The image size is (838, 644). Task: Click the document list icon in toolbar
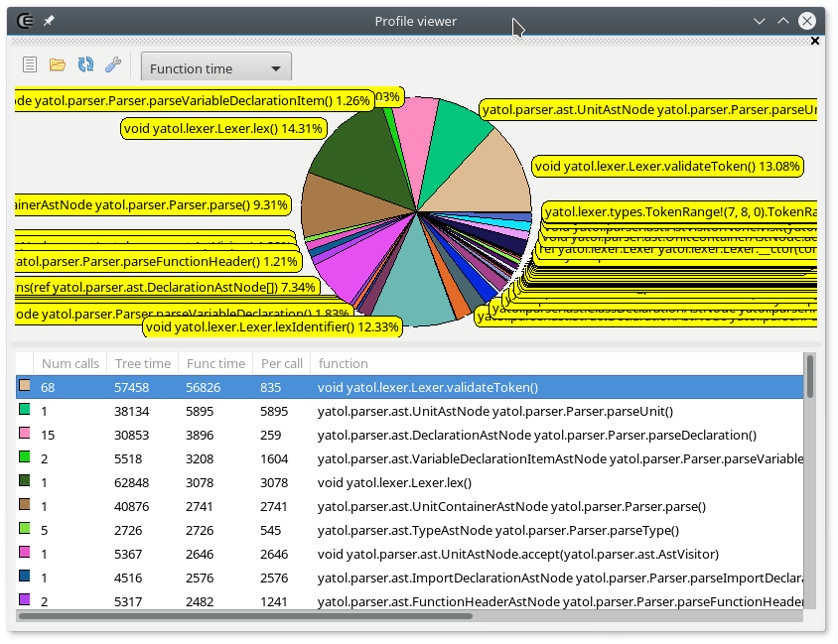tap(30, 65)
